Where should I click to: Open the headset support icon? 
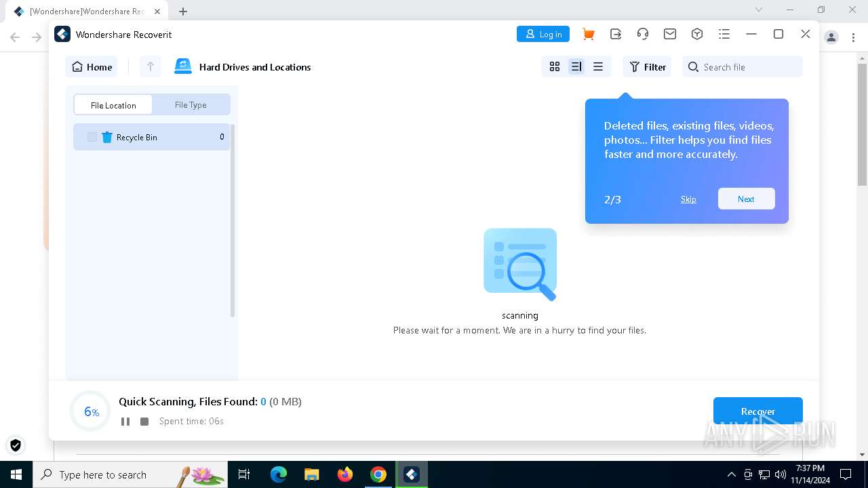click(x=643, y=34)
